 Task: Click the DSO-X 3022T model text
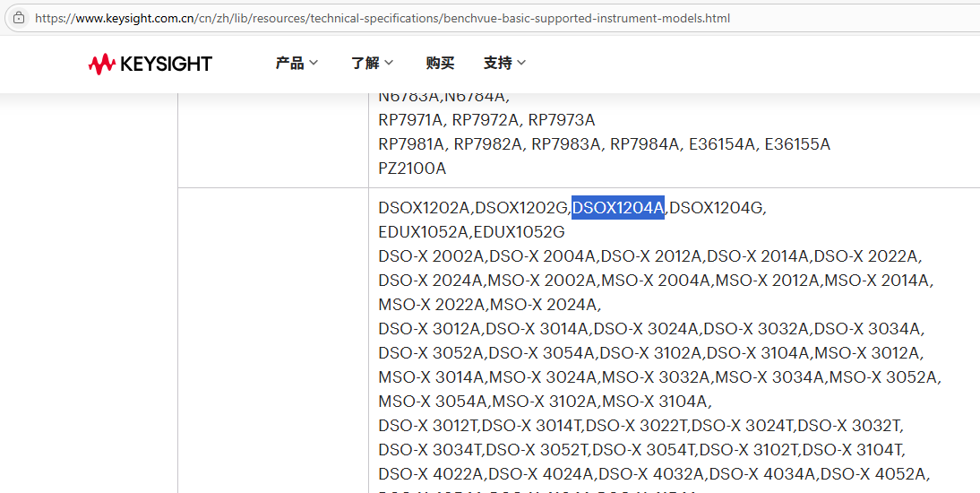[x=636, y=428]
